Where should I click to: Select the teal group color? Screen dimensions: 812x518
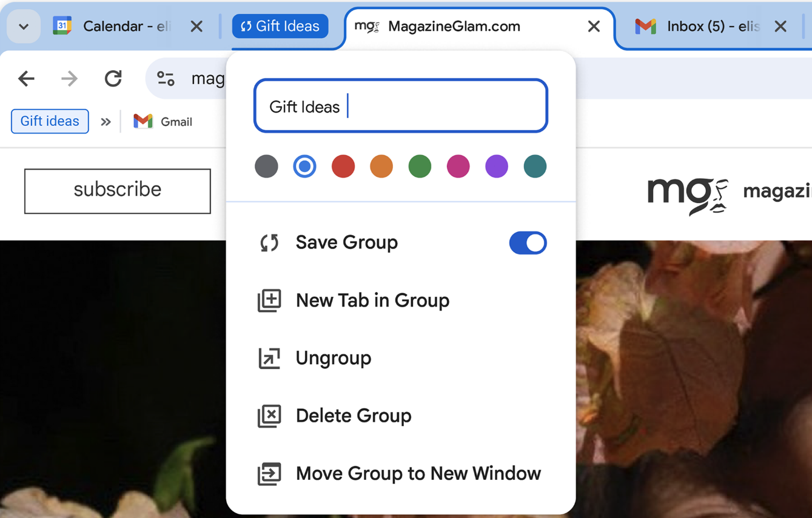(x=534, y=166)
